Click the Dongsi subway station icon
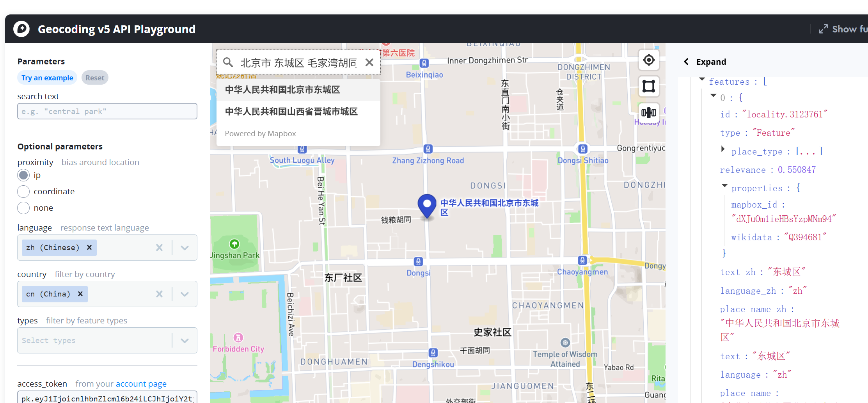The height and width of the screenshot is (403, 868). (418, 261)
